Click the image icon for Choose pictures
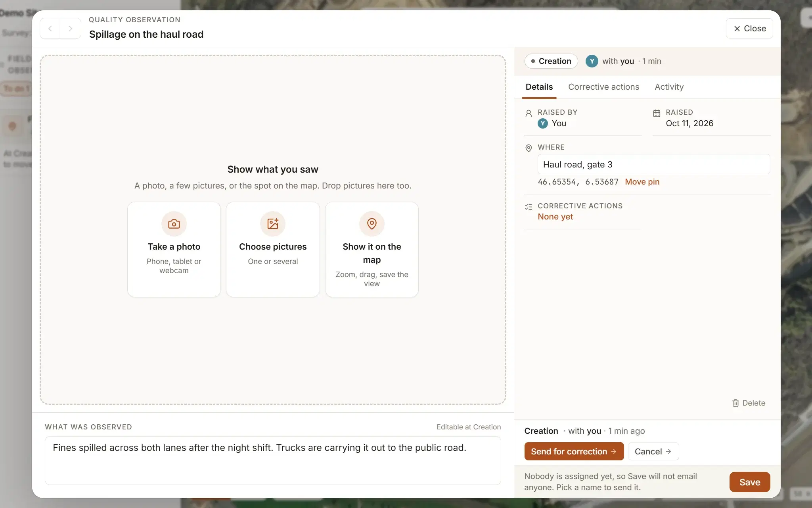The height and width of the screenshot is (508, 812). (273, 224)
